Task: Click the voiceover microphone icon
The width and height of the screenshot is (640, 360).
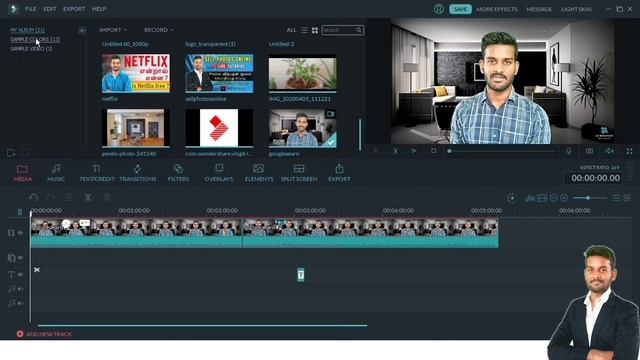Action: coord(569,151)
